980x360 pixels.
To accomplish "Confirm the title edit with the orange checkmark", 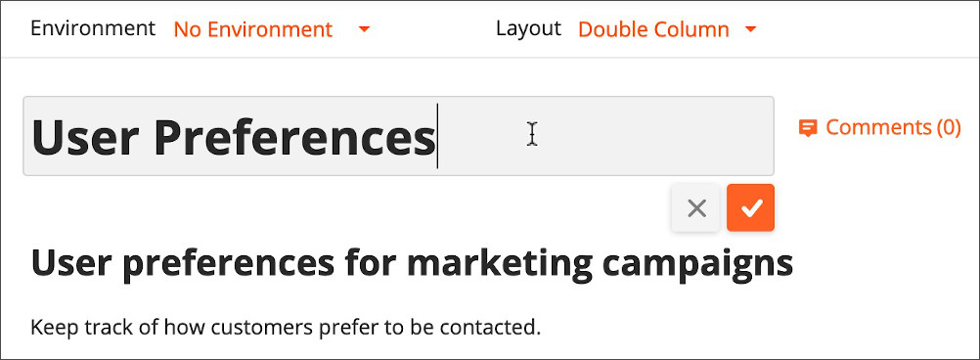I will [750, 208].
